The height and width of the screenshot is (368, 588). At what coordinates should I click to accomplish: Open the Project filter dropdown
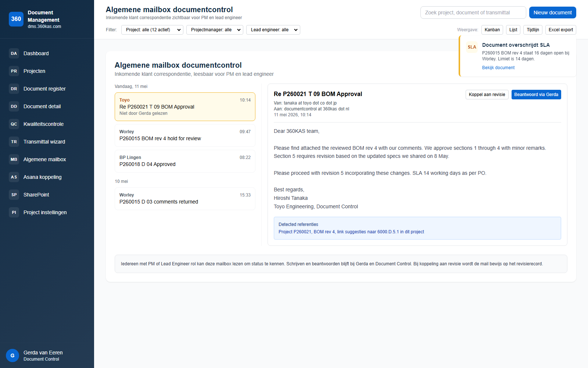(x=152, y=30)
